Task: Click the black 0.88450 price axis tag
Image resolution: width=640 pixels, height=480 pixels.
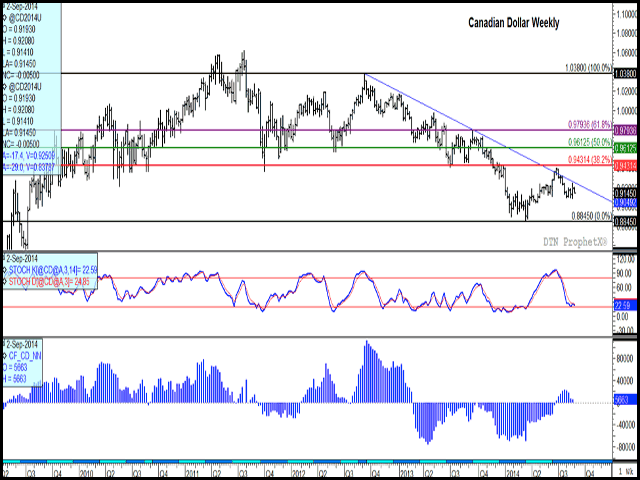Action: tap(625, 221)
